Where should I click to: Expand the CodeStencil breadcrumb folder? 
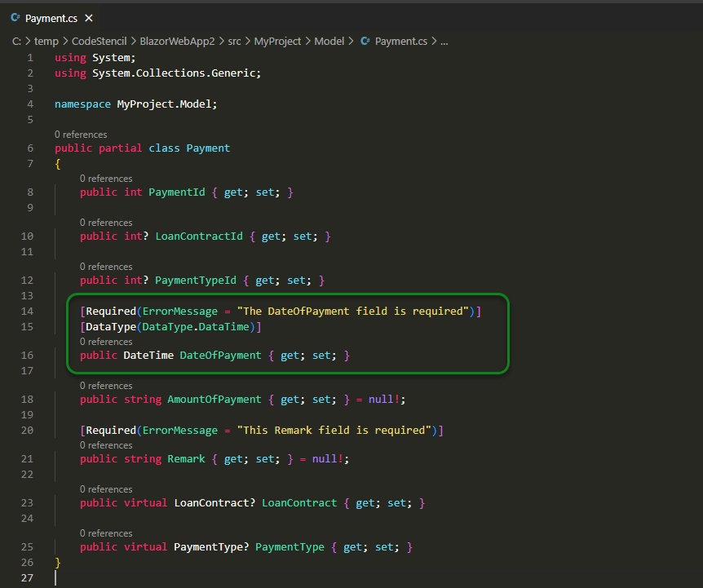coord(99,41)
